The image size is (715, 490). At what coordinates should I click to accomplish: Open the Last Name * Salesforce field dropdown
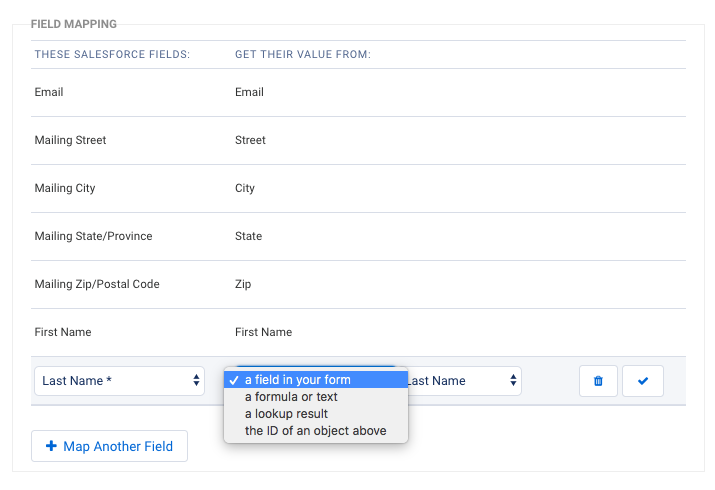(x=119, y=381)
